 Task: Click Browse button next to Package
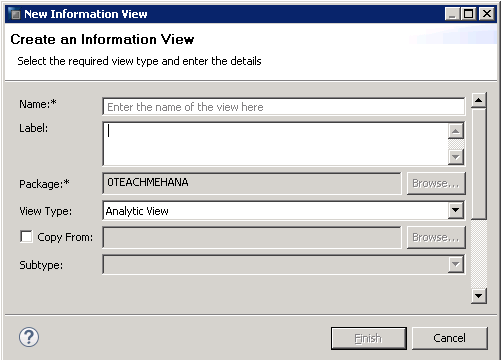click(436, 183)
